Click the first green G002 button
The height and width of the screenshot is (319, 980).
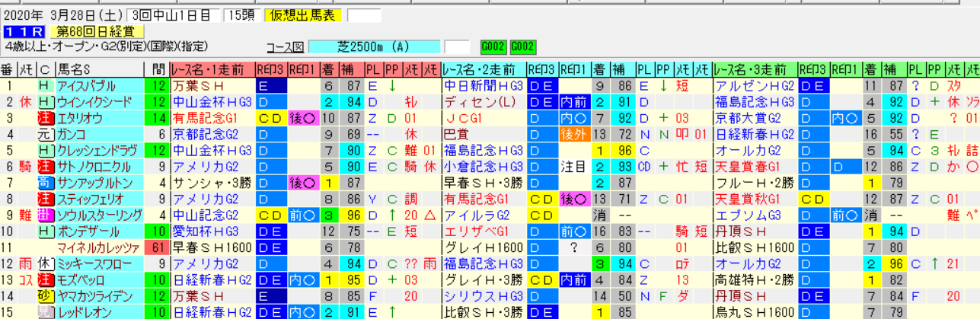pyautogui.click(x=494, y=46)
